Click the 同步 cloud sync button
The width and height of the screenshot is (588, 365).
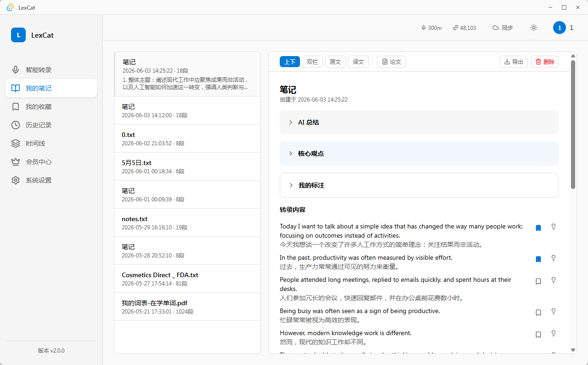click(x=503, y=28)
